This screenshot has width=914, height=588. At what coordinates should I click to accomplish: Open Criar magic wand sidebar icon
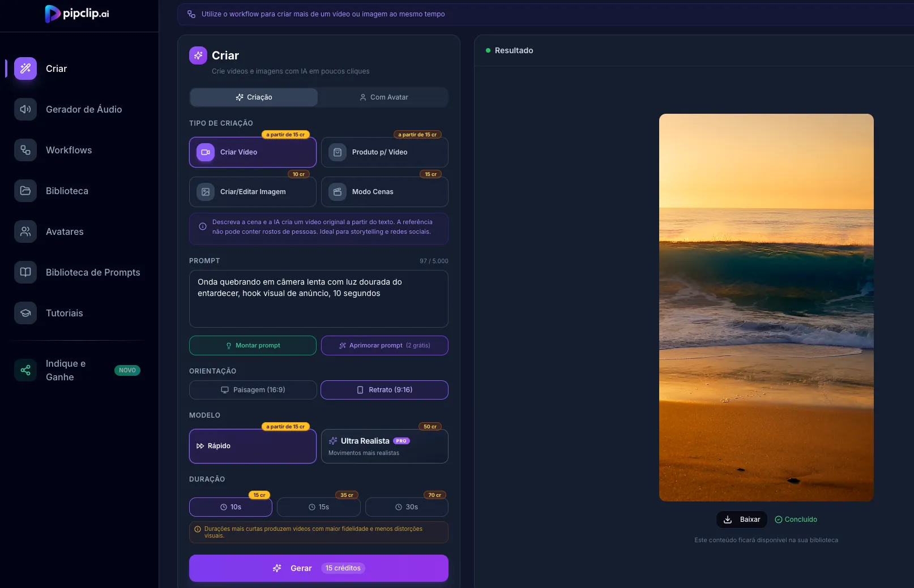coord(25,68)
